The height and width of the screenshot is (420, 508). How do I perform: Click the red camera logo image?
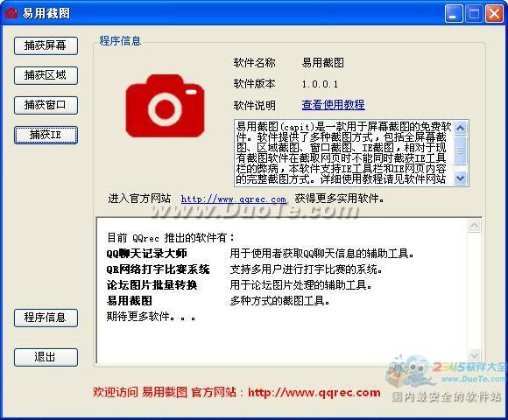(165, 106)
